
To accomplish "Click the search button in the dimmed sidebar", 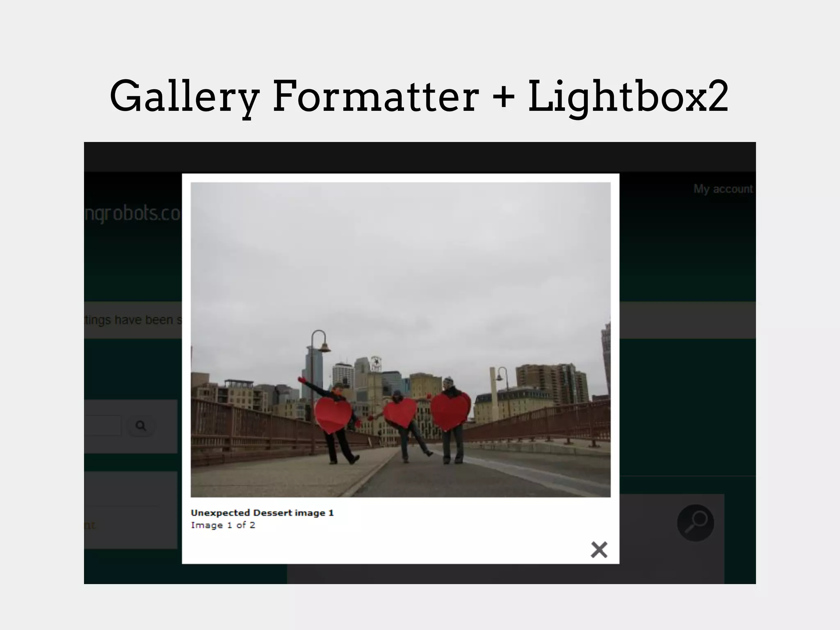I will pyautogui.click(x=141, y=426).
